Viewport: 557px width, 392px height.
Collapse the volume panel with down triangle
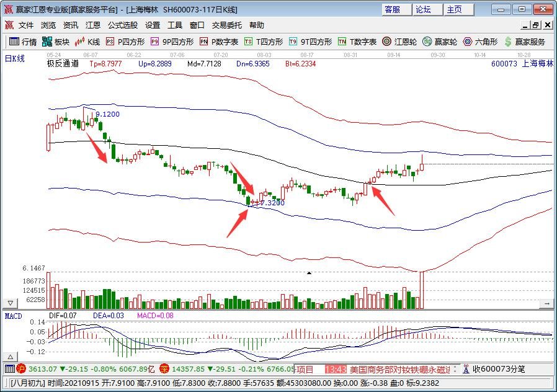[11, 303]
